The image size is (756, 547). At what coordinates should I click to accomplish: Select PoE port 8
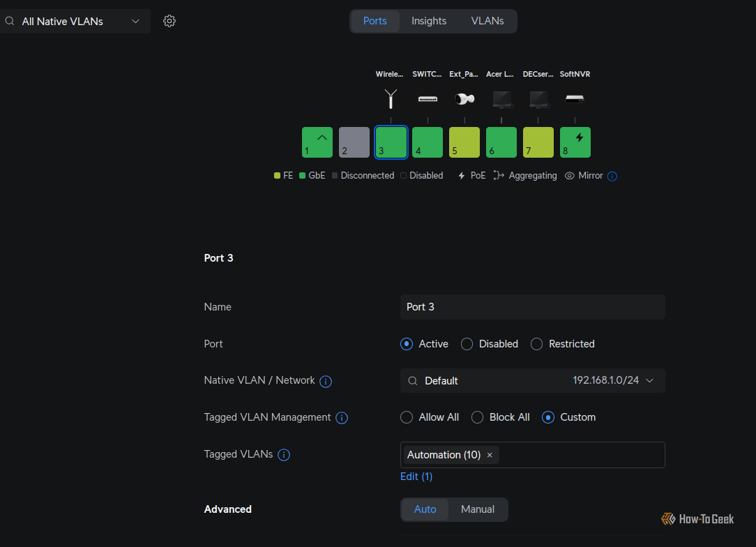(575, 142)
